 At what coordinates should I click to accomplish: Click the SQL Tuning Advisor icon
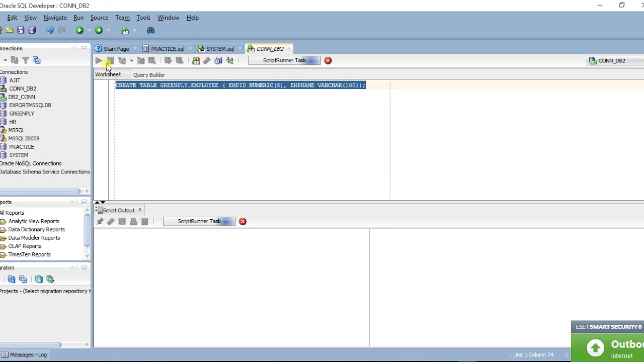pos(152,60)
